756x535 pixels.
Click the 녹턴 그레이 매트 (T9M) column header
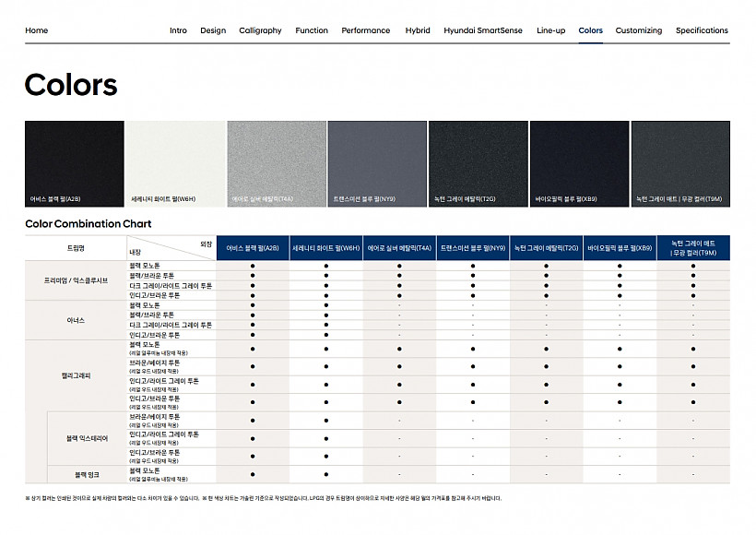click(x=693, y=248)
